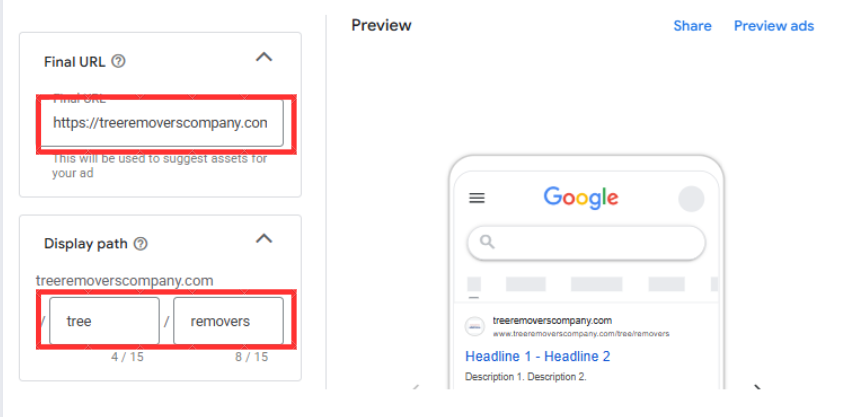Edit the first display path field "tree"
Viewport: 843px width, 417px height.
click(x=104, y=321)
